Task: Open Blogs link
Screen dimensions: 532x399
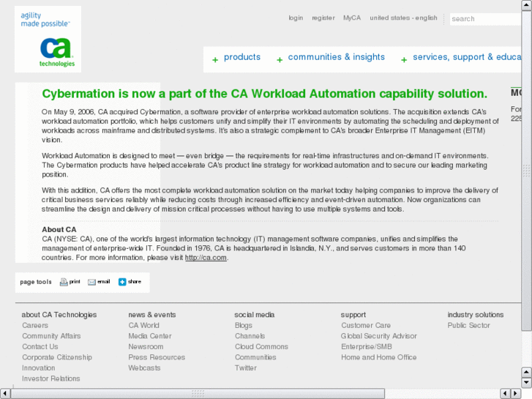Action: point(244,325)
